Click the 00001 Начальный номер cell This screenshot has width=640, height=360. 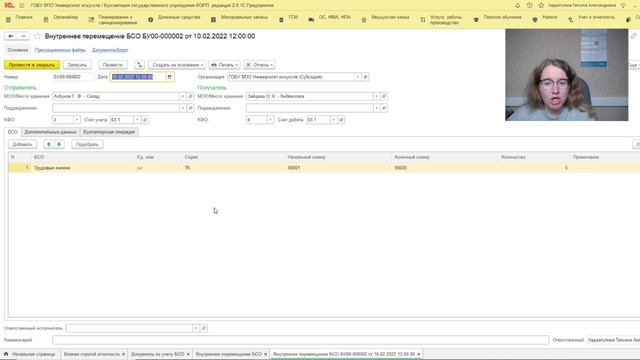[338, 168]
